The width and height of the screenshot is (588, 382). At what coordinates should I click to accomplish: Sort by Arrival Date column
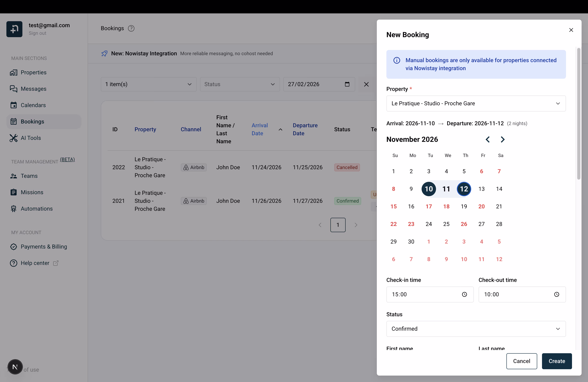259,129
